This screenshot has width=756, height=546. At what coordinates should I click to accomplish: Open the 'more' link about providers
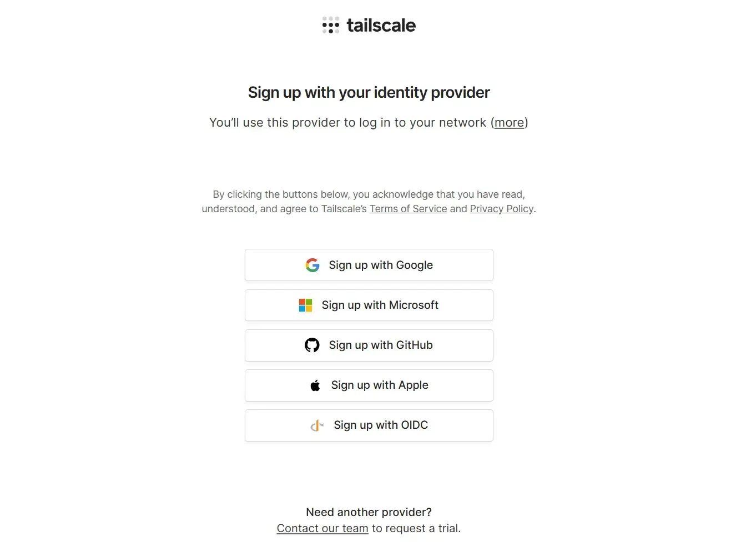point(509,123)
